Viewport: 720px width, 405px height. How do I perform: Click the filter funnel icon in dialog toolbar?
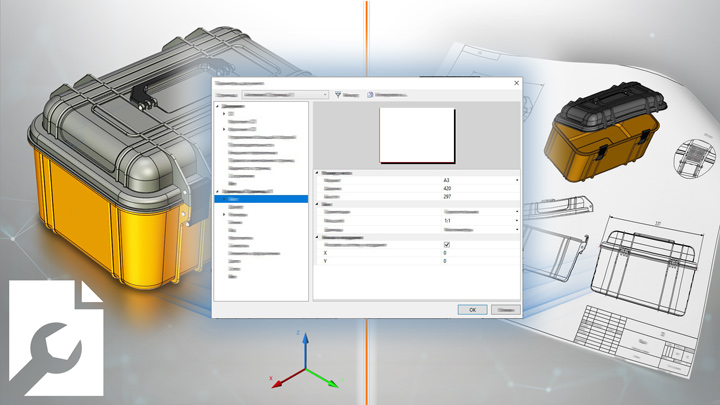338,95
